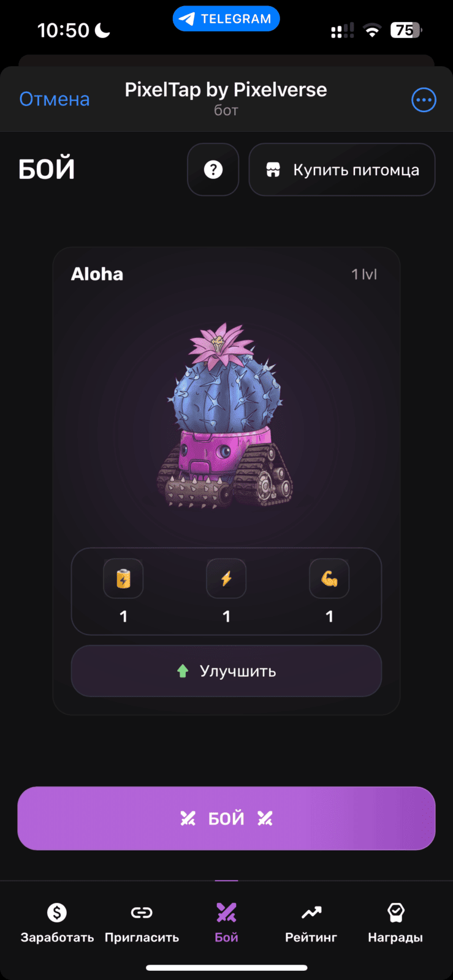Go to the Рейтинг tab
Viewport: 453px width, 980px height.
click(311, 924)
